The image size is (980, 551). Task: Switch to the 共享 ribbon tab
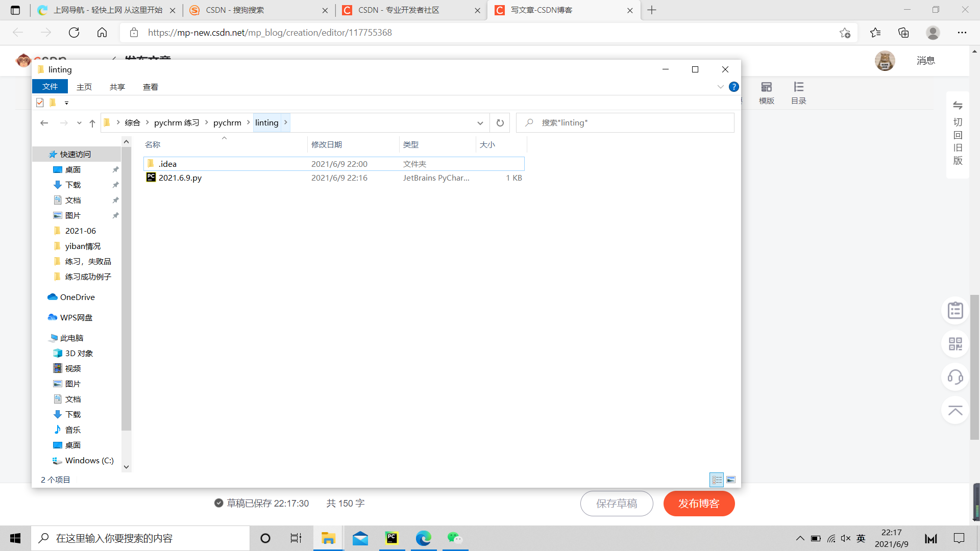pyautogui.click(x=117, y=87)
